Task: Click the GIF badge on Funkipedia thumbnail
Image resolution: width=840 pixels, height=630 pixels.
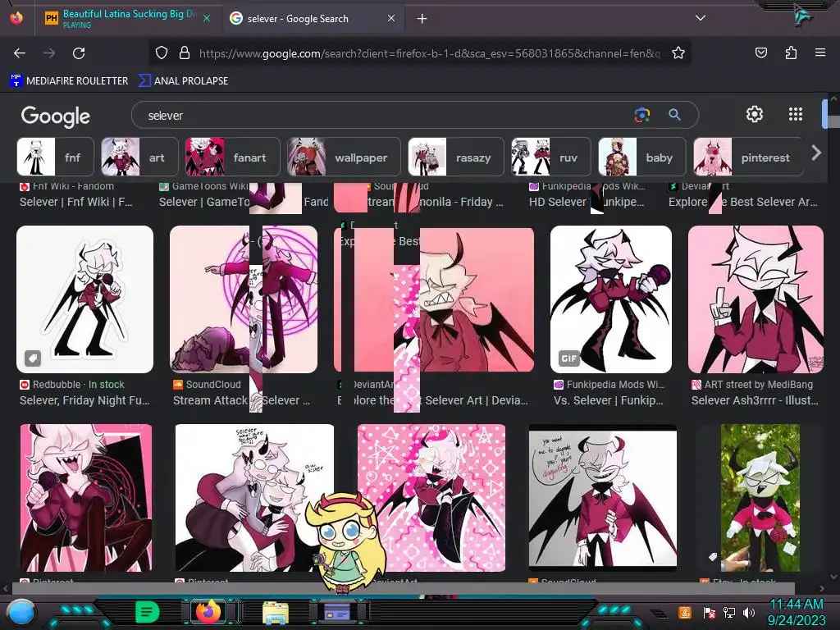Action: tap(569, 358)
